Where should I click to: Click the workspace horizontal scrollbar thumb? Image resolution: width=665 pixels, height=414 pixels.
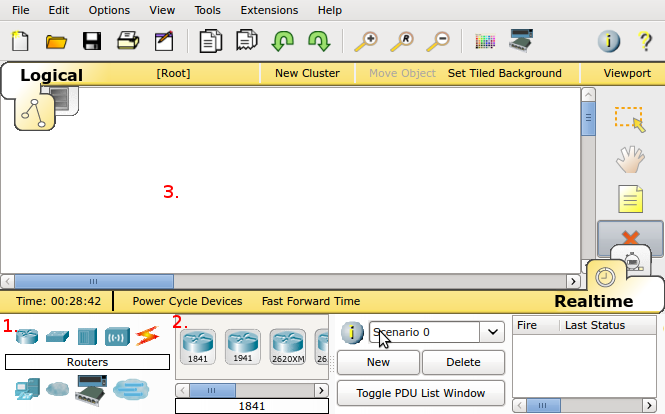coord(94,281)
